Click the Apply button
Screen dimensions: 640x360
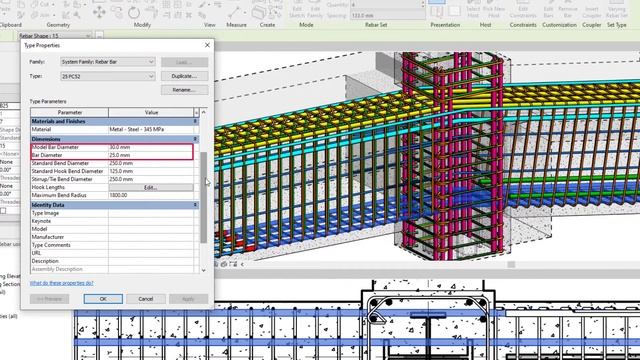(188, 299)
